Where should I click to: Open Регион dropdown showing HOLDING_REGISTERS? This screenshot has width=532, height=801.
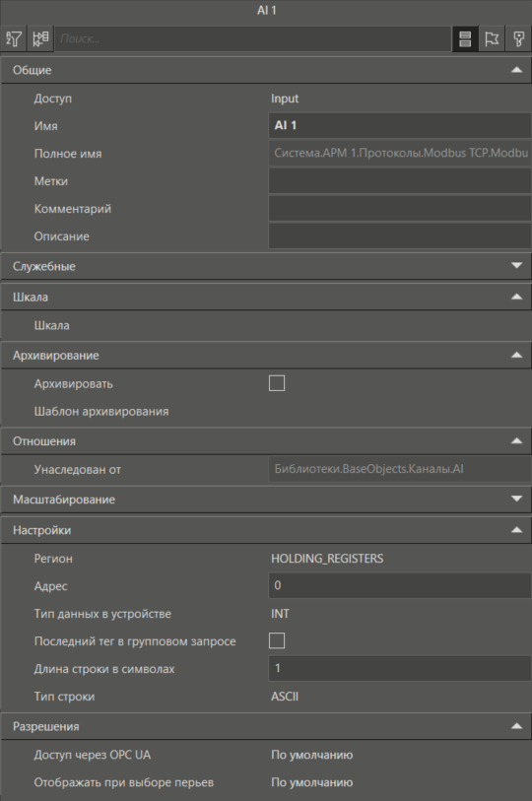[x=327, y=559]
